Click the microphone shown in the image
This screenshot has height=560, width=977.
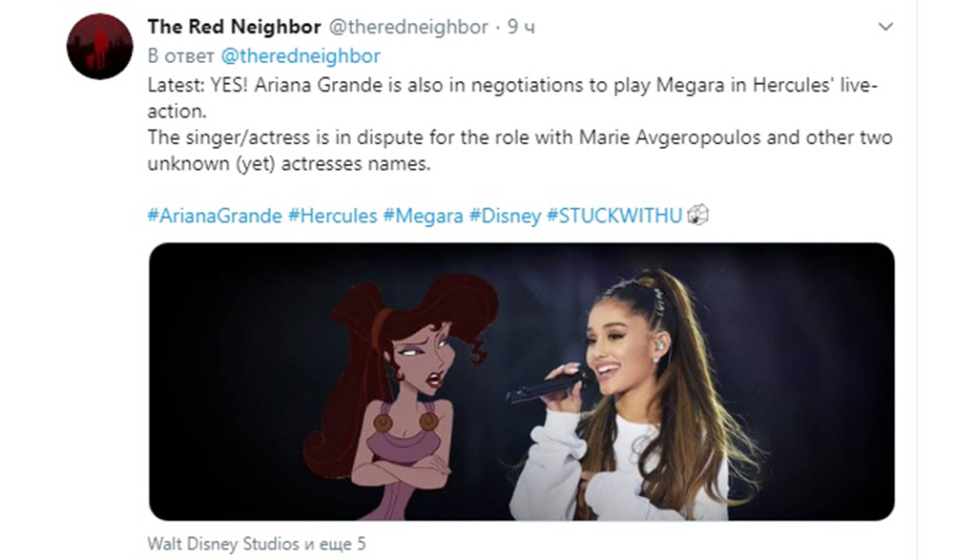point(547,385)
